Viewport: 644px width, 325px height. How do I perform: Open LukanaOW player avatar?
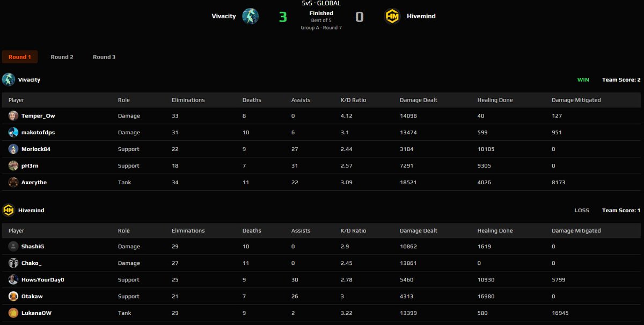point(13,313)
